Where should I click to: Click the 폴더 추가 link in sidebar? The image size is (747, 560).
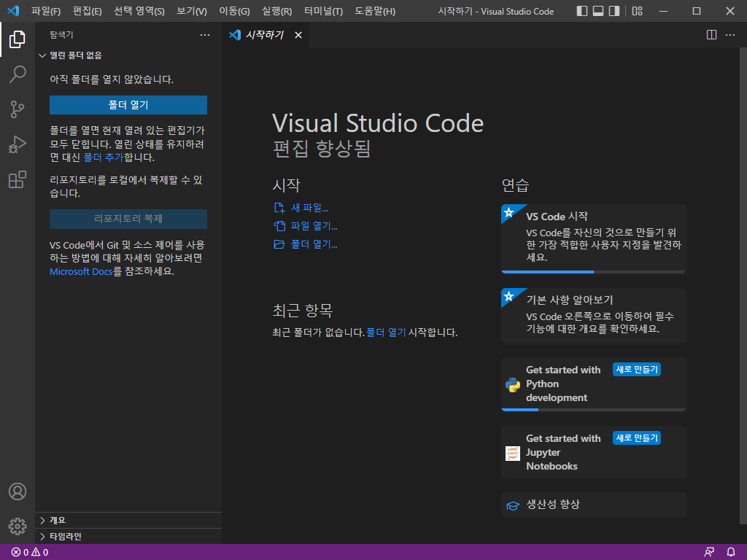pyautogui.click(x=104, y=157)
